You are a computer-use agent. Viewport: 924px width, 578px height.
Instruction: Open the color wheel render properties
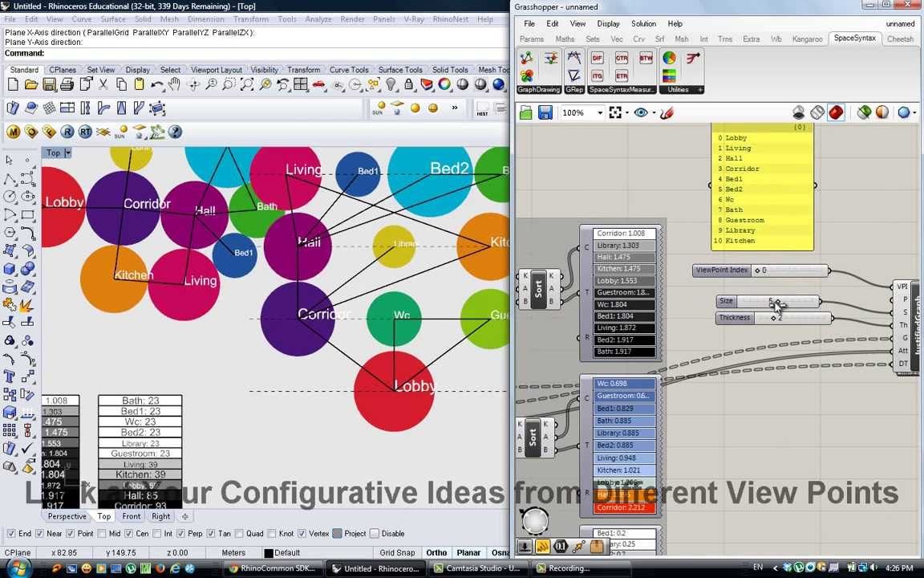click(x=444, y=84)
